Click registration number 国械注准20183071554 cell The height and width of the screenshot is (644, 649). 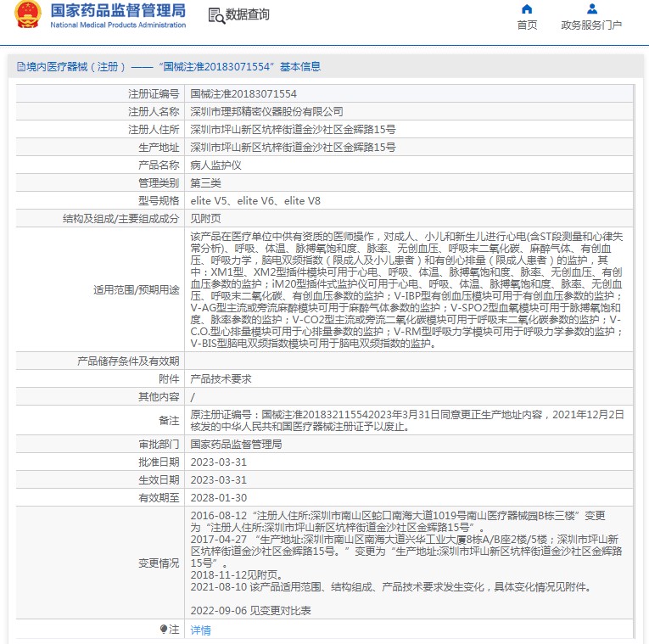click(x=243, y=93)
